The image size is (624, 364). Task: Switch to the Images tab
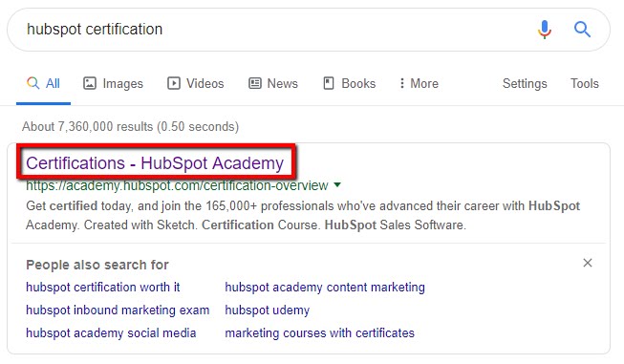113,83
